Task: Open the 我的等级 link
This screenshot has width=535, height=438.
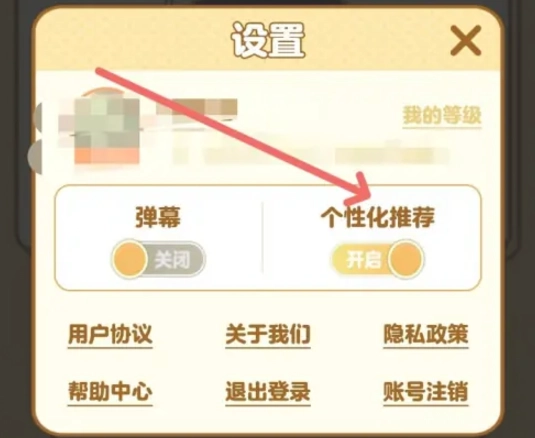Action: click(442, 116)
